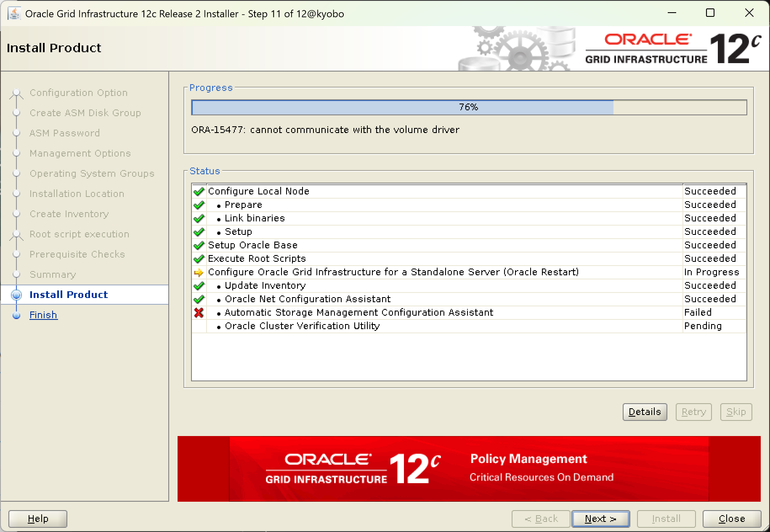Click the Skip button
This screenshot has height=532, width=770.
click(736, 412)
